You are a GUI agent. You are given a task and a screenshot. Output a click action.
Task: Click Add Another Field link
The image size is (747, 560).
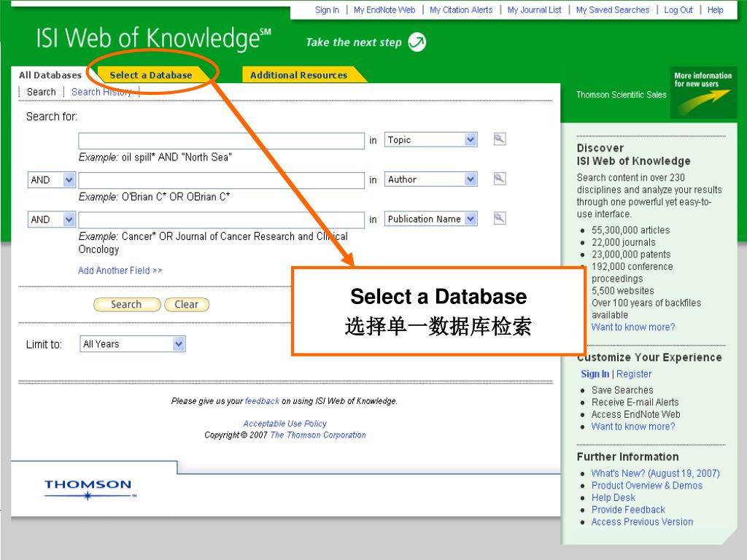pos(120,271)
